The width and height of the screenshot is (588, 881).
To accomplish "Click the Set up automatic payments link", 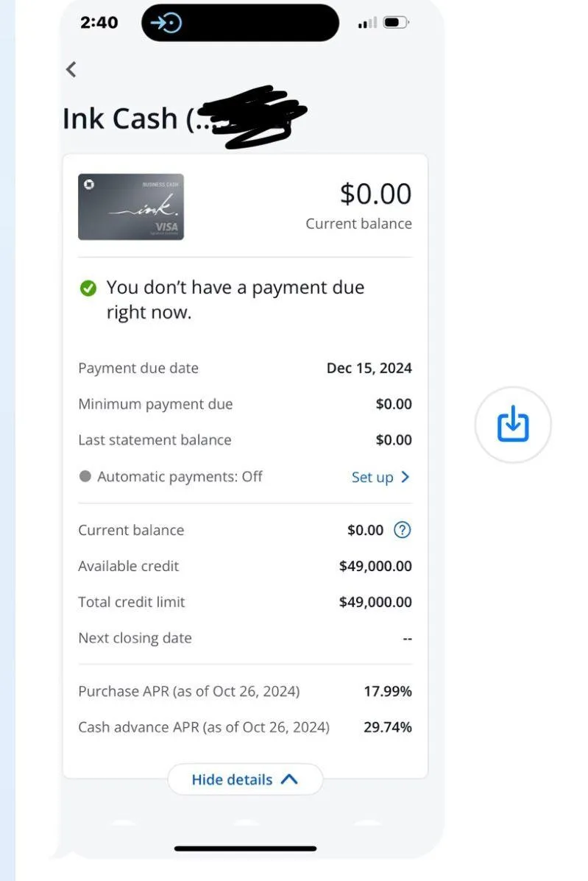I will click(x=372, y=477).
